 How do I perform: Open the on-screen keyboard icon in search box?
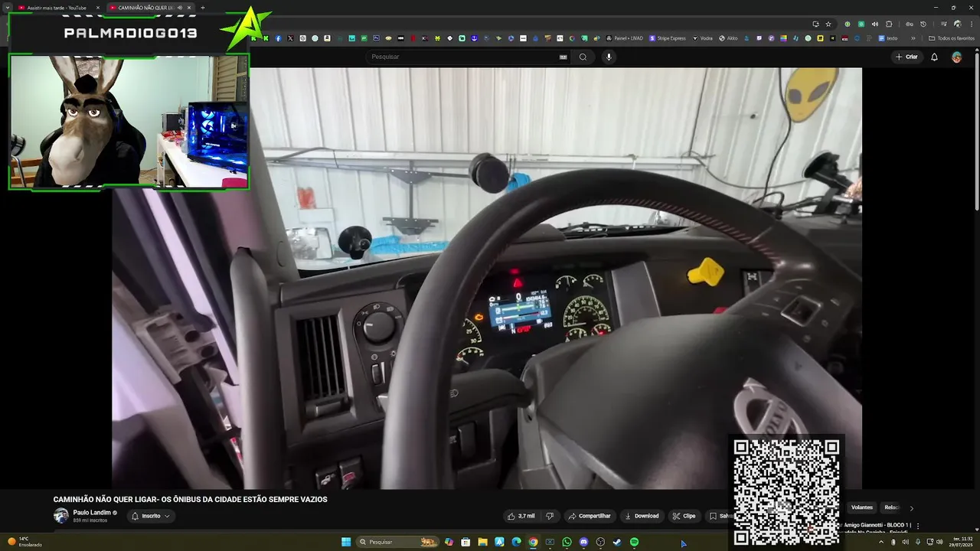563,57
